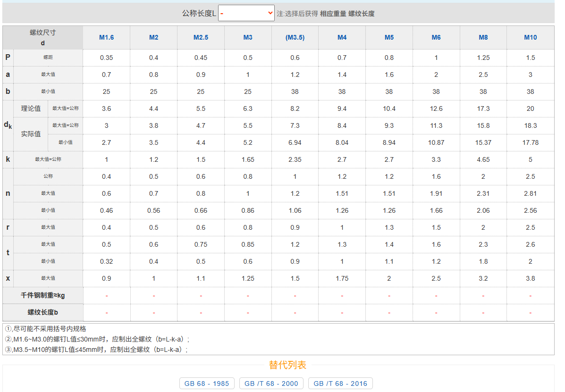This screenshot has height=392, width=565.
Task: Click the M10 thread size header
Action: pyautogui.click(x=530, y=37)
